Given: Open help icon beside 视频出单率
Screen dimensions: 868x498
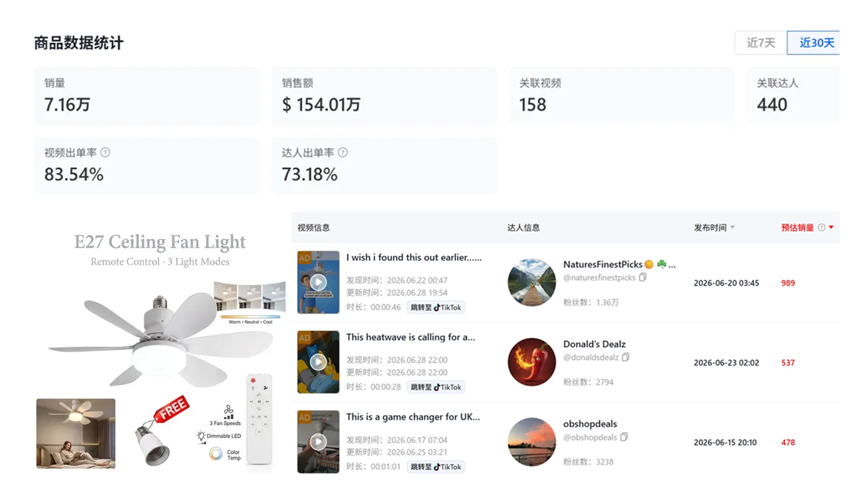Looking at the screenshot, I should 105,153.
